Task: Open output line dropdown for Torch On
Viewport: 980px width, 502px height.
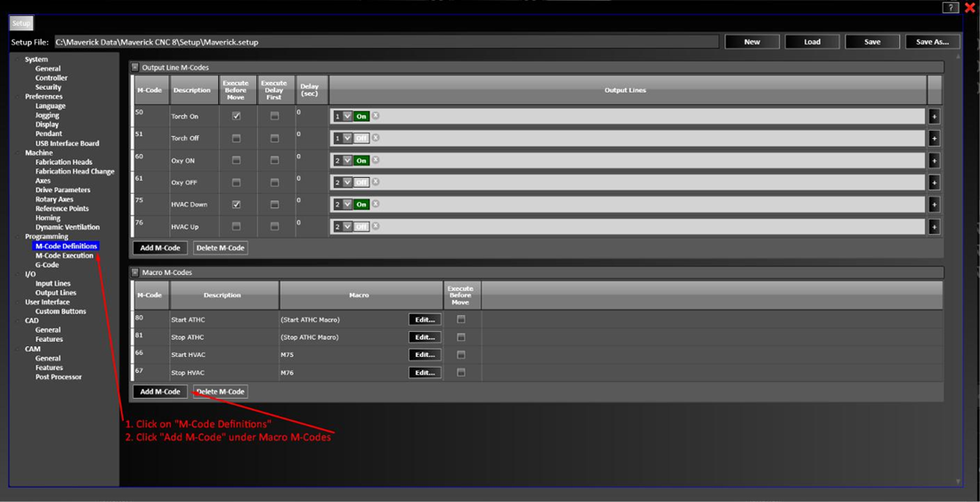Action: (347, 117)
